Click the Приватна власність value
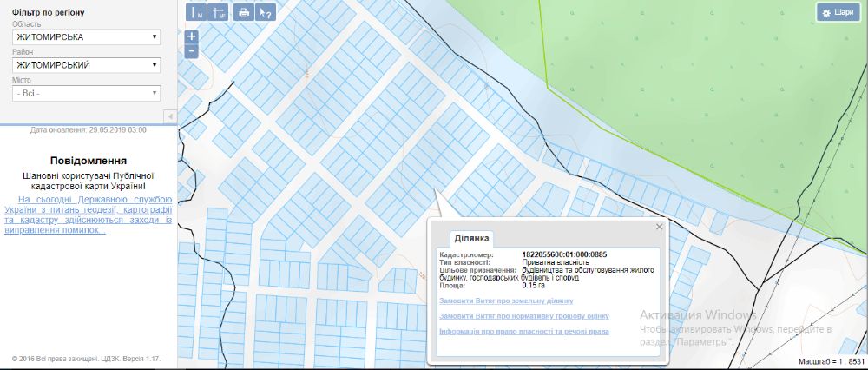Screen dimensions: 868x370 coord(556,262)
